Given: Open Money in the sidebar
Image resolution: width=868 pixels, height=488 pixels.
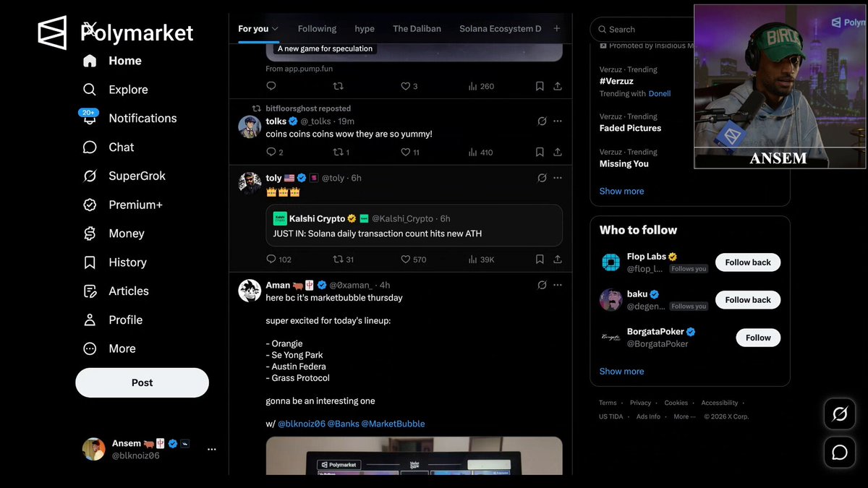Looking at the screenshot, I should pyautogui.click(x=114, y=234).
